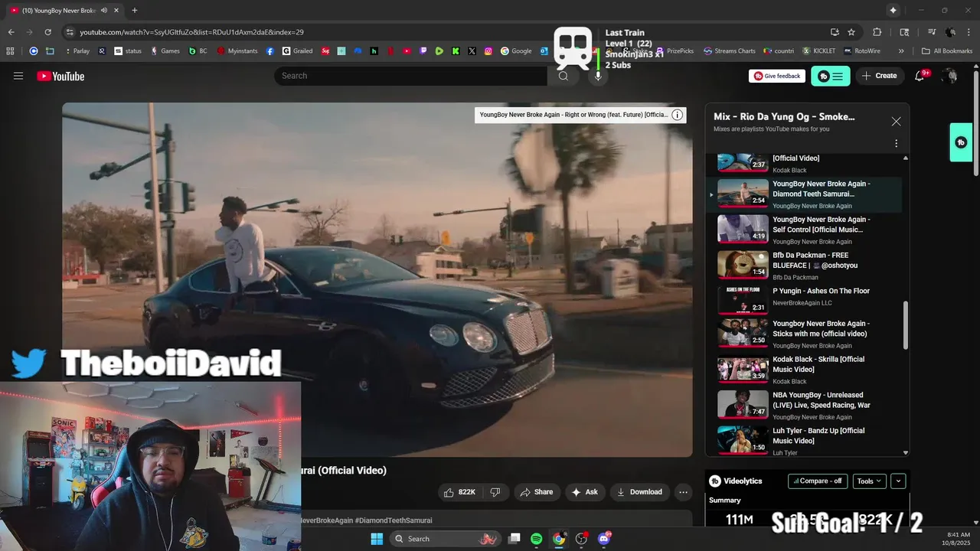Open a new browser tab

point(135,10)
